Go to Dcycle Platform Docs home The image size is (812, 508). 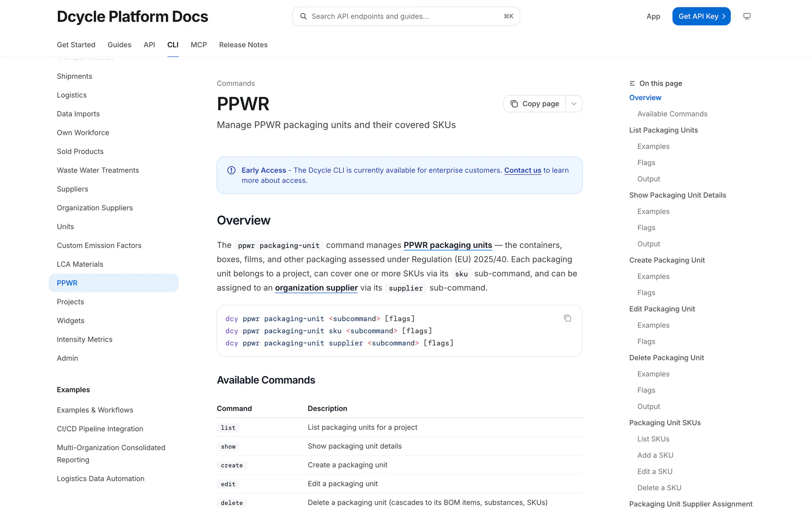pos(132,17)
